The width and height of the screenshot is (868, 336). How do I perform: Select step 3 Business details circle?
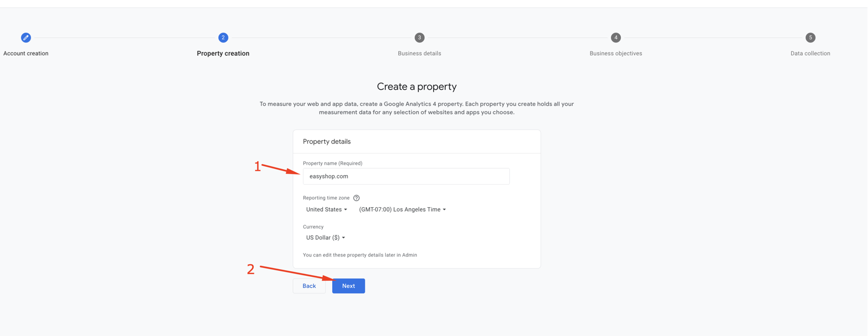(x=419, y=38)
